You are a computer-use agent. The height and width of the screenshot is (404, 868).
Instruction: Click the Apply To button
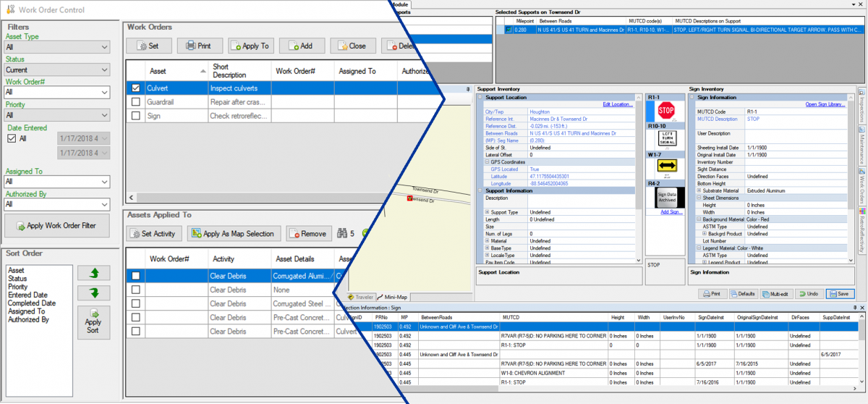tap(250, 46)
